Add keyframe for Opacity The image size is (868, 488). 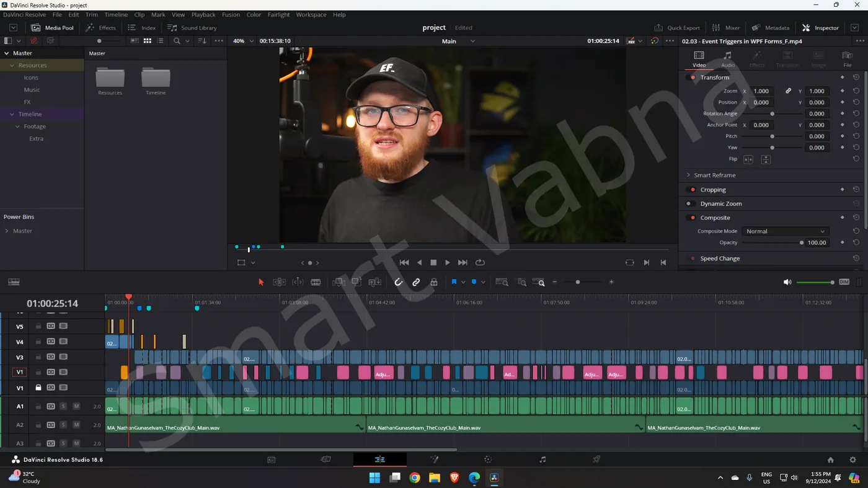[x=842, y=242]
